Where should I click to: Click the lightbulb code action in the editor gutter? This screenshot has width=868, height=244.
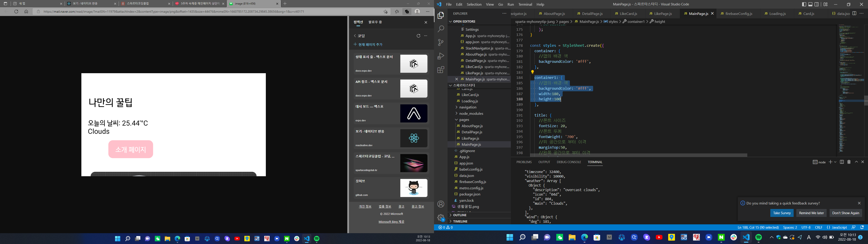tap(532, 72)
